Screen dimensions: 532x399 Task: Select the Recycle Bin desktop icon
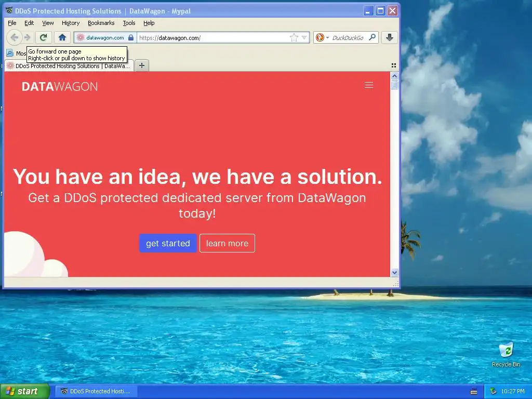coord(506,355)
